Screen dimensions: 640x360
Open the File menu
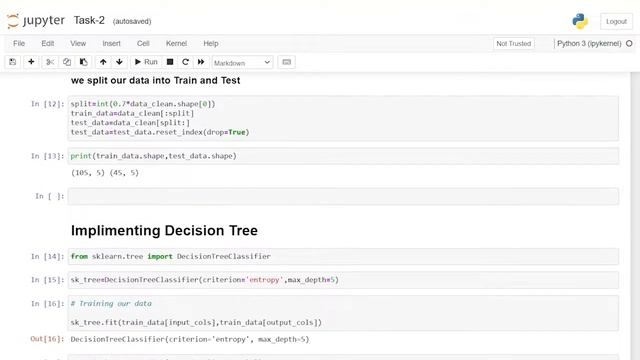click(x=19, y=43)
